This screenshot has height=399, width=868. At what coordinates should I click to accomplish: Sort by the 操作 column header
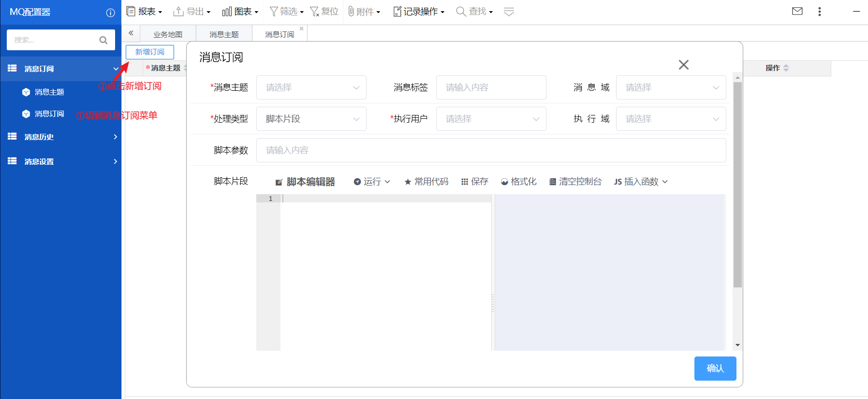point(787,68)
